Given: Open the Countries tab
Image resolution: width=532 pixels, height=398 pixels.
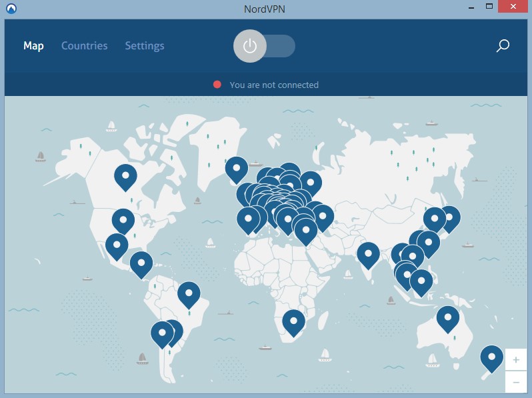Looking at the screenshot, I should [x=84, y=46].
